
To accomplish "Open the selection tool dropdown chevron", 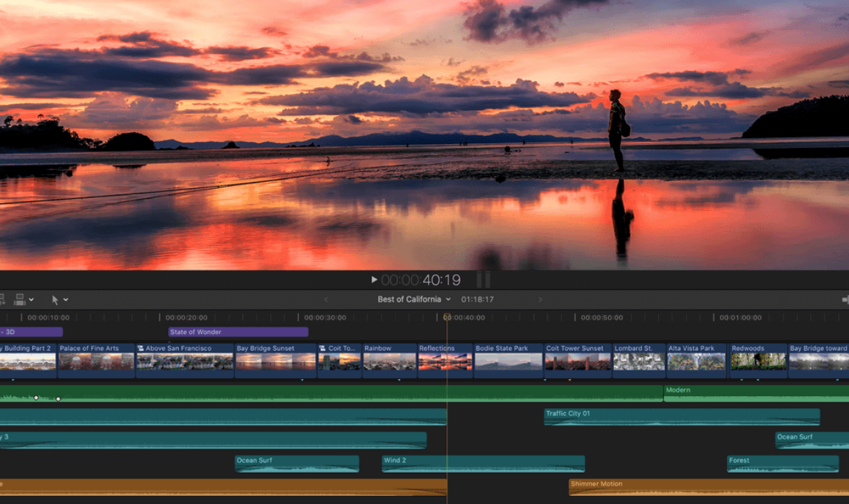I will click(x=66, y=299).
